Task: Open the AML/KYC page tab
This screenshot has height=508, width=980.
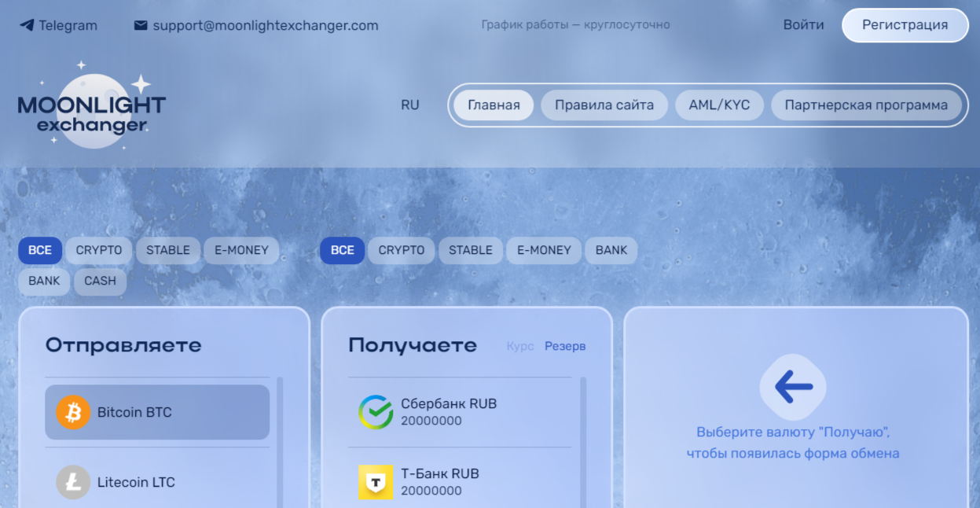Action: [719, 104]
